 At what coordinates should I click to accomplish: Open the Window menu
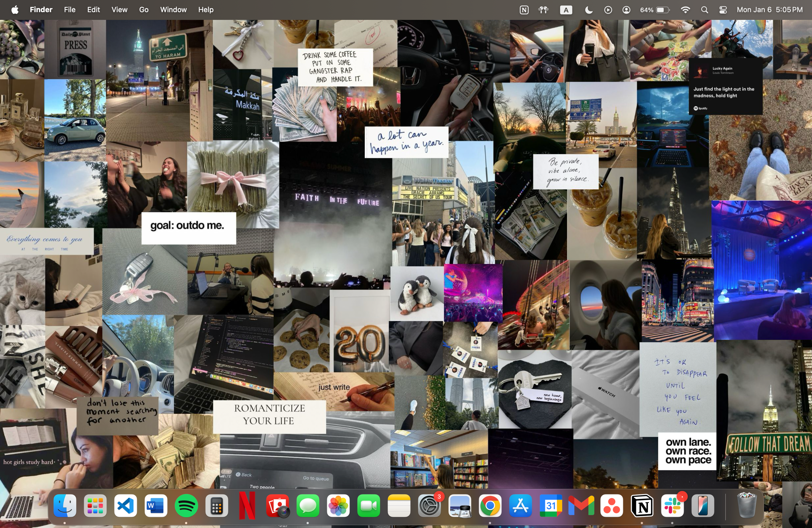(173, 10)
